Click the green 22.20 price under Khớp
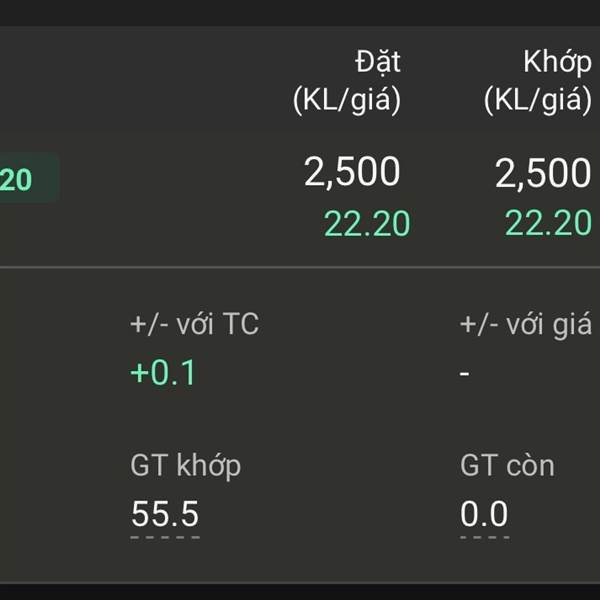The image size is (600, 600). (548, 223)
